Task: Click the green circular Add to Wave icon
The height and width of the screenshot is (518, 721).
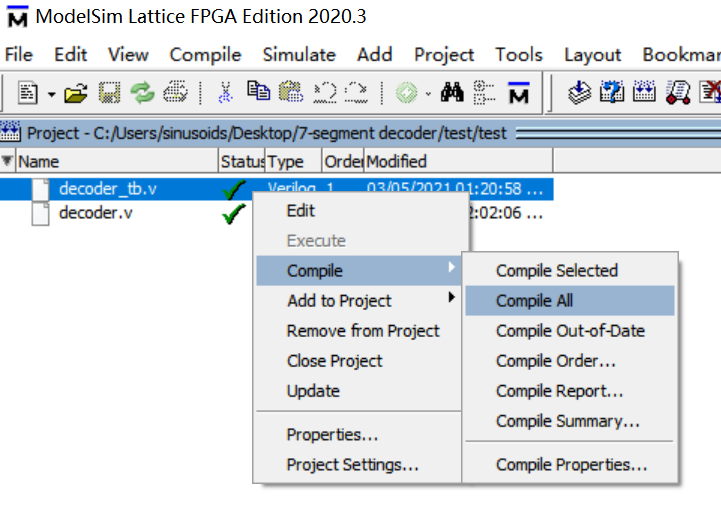Action: click(x=406, y=93)
